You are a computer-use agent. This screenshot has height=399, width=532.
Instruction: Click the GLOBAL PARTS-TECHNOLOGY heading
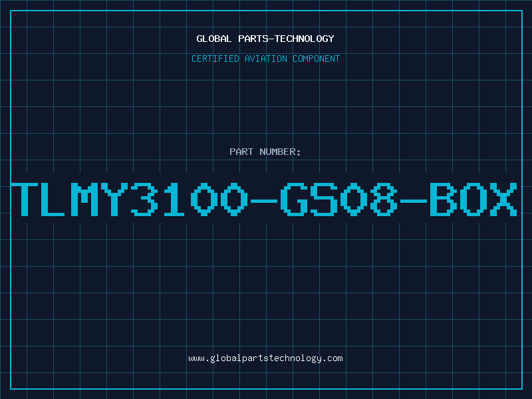265,39
